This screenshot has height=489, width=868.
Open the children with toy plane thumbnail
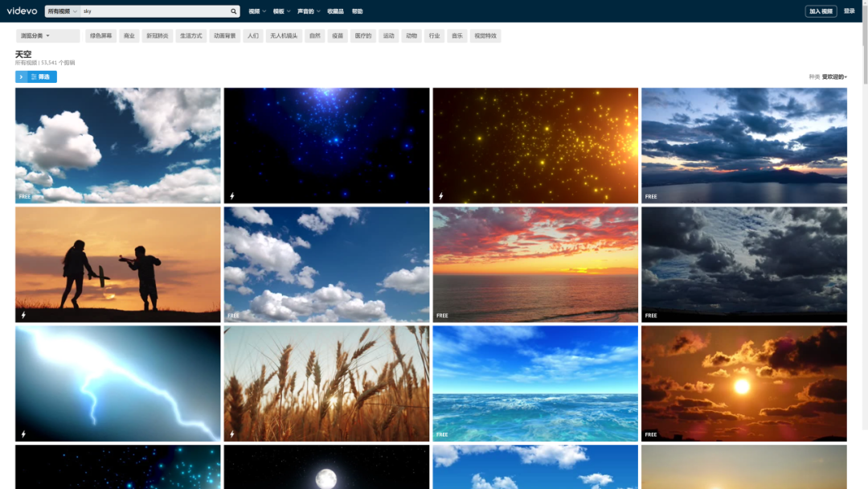click(118, 265)
